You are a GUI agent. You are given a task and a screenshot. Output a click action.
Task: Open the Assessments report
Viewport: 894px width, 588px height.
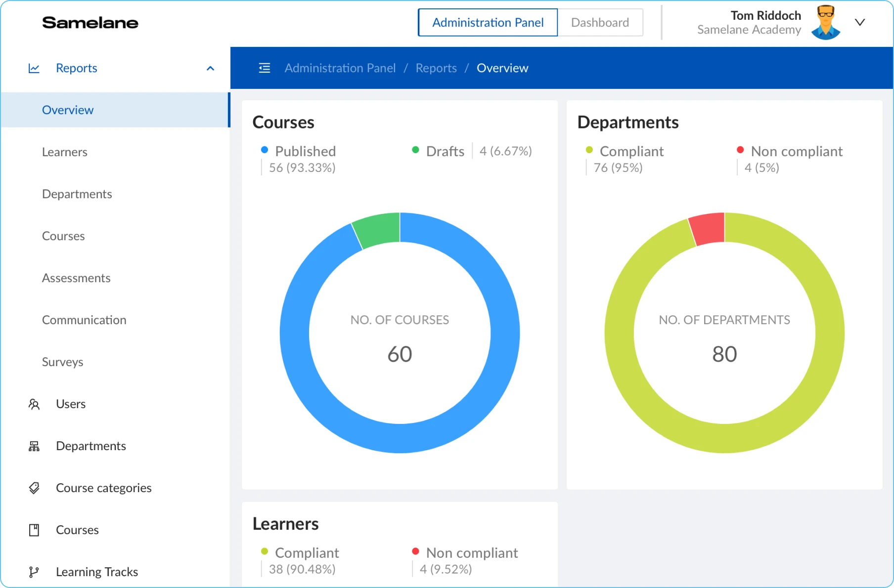(76, 278)
